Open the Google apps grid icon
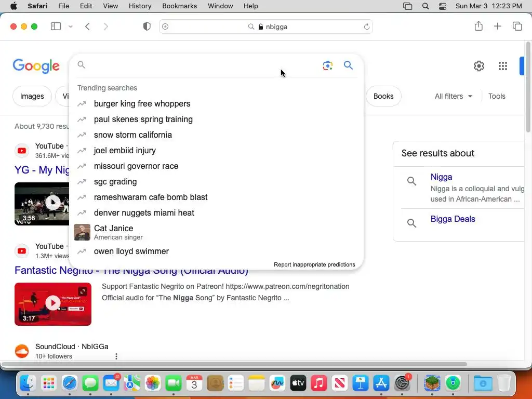This screenshot has width=532, height=399. (x=502, y=66)
